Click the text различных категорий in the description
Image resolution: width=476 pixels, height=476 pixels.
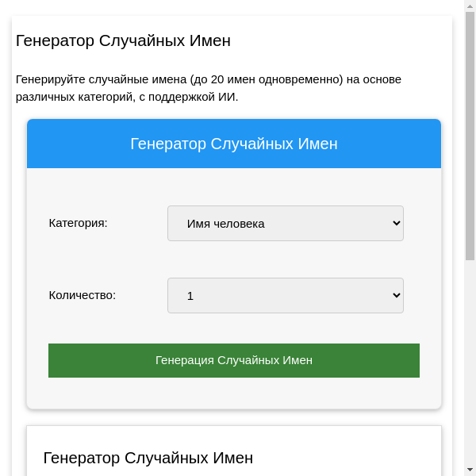point(68,97)
